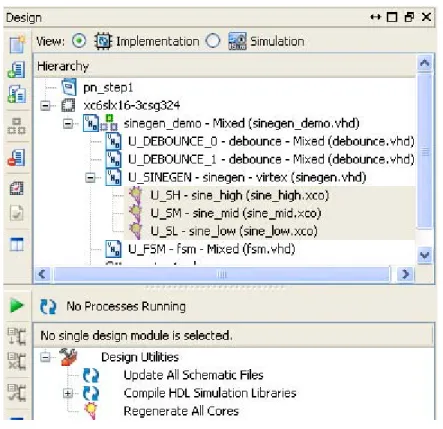
Task: Select U_SH - sine_high core item
Action: [x=239, y=195]
